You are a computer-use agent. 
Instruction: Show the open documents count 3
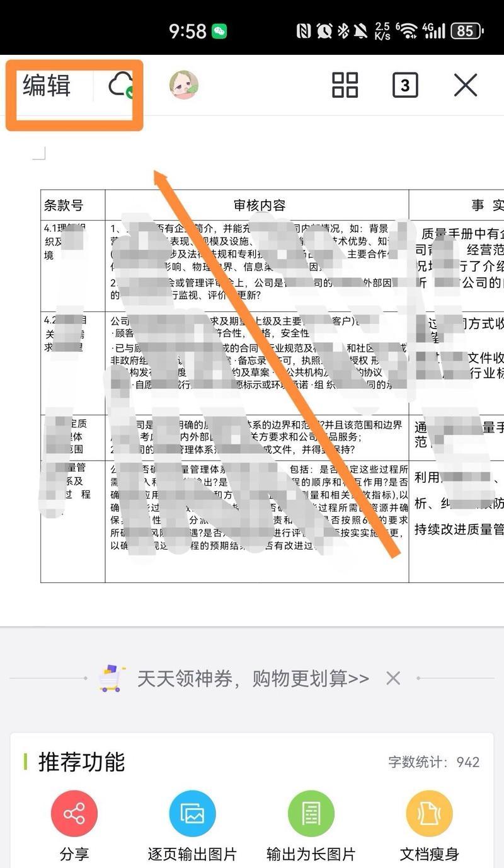405,85
